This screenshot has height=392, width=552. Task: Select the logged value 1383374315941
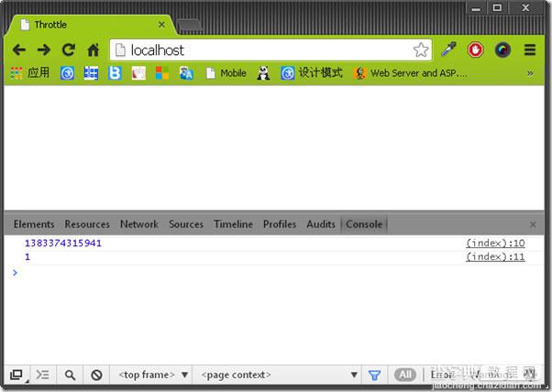click(63, 243)
